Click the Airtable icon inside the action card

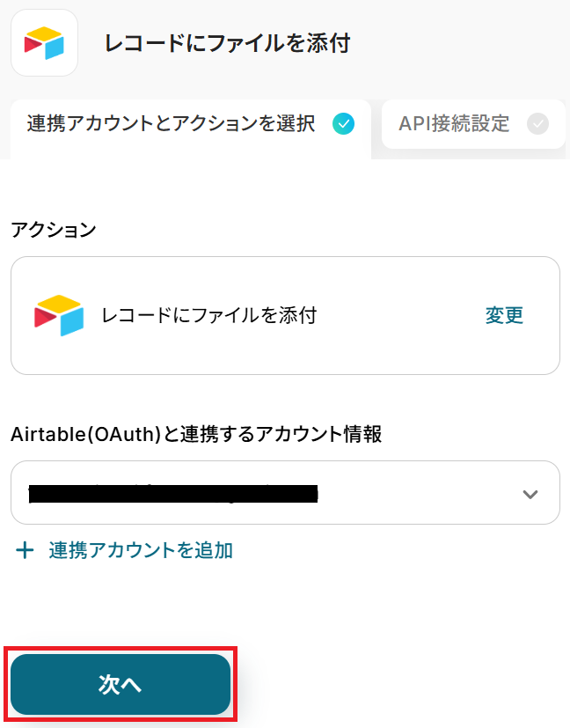pyautogui.click(x=59, y=315)
